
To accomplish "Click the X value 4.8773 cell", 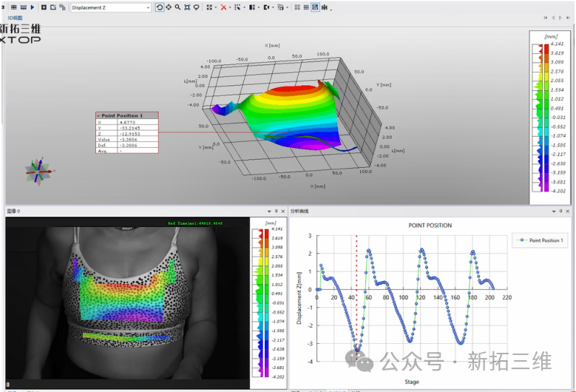I will tap(138, 122).
